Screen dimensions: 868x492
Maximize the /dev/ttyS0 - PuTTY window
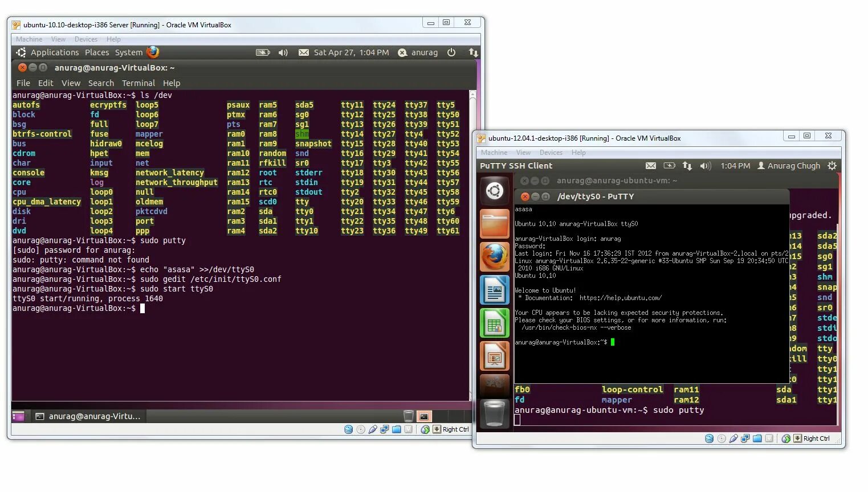(x=545, y=196)
